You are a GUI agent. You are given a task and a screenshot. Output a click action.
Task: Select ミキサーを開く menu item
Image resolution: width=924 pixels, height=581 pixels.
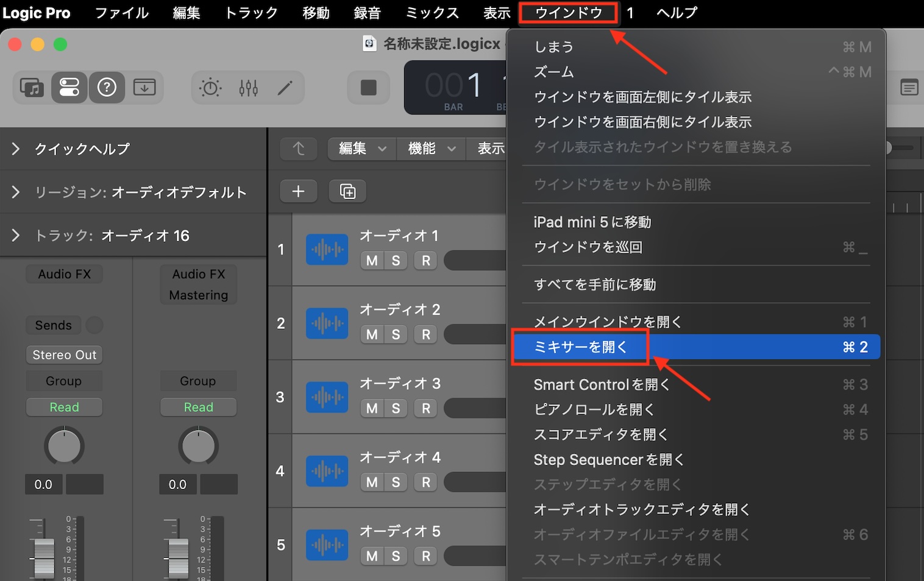coord(696,347)
